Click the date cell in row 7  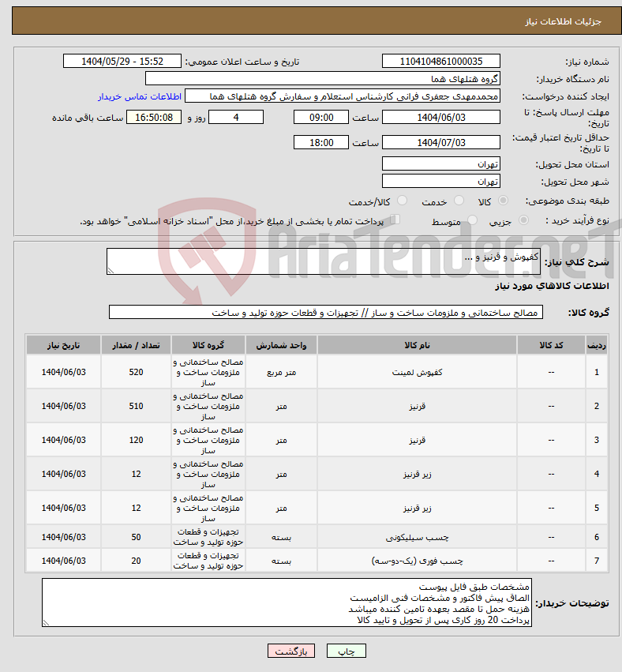pyautogui.click(x=63, y=560)
